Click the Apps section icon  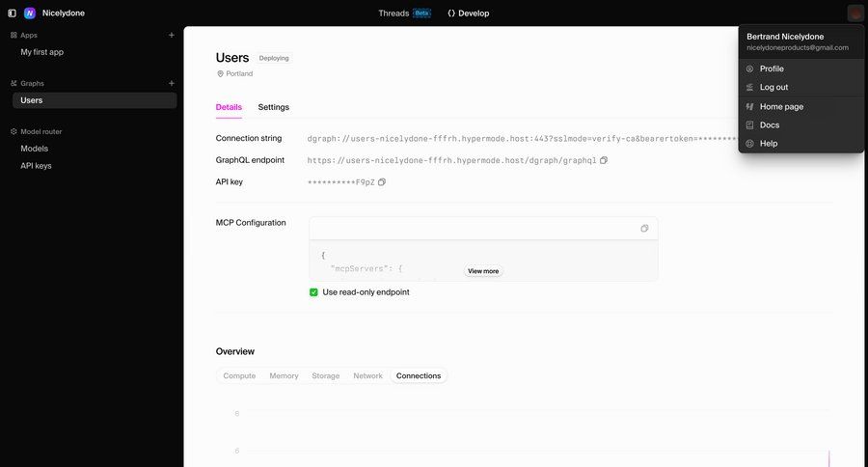pyautogui.click(x=14, y=35)
